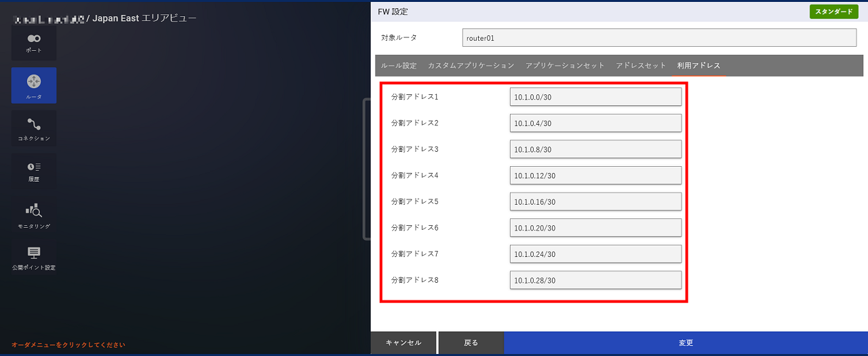Screen dimensions: 868x356
Task: Click 分割アドレス6 field 10.1.0.20/30
Action: click(x=595, y=228)
